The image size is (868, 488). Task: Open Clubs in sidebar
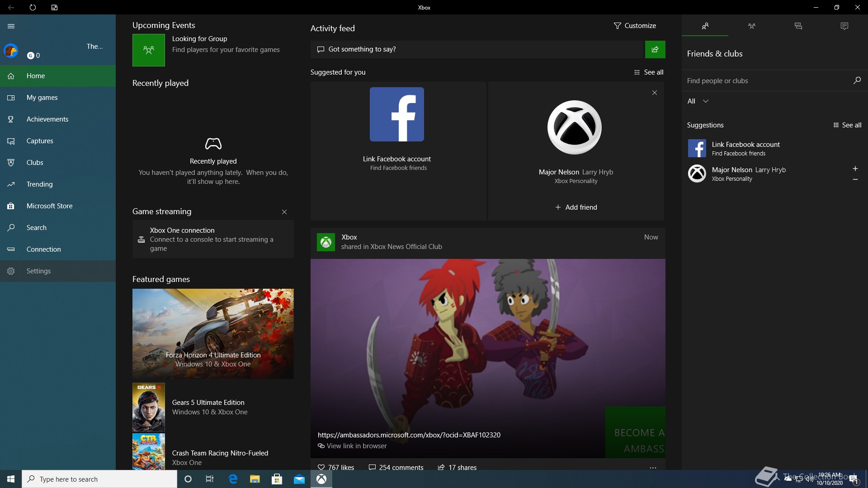(x=58, y=163)
